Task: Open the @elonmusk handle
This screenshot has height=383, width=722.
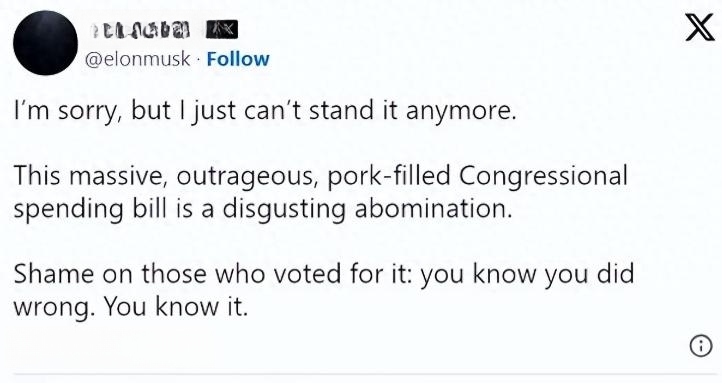Action: click(138, 59)
